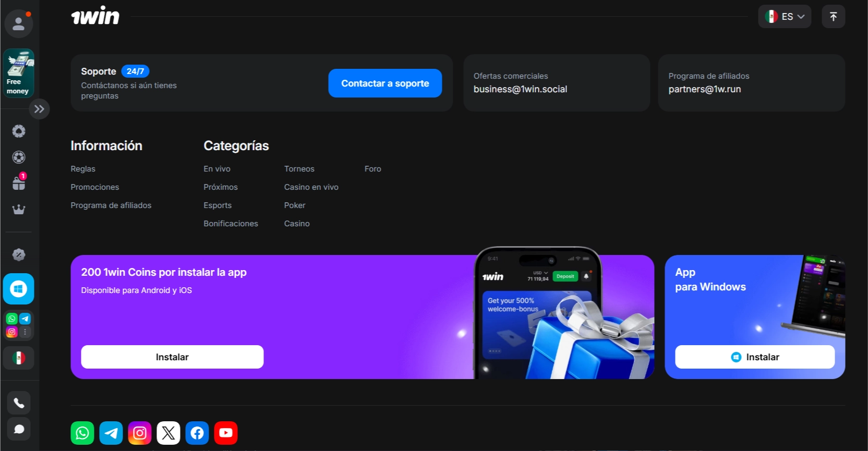Click Contactar a soporte button
The height and width of the screenshot is (451, 868).
tap(385, 83)
